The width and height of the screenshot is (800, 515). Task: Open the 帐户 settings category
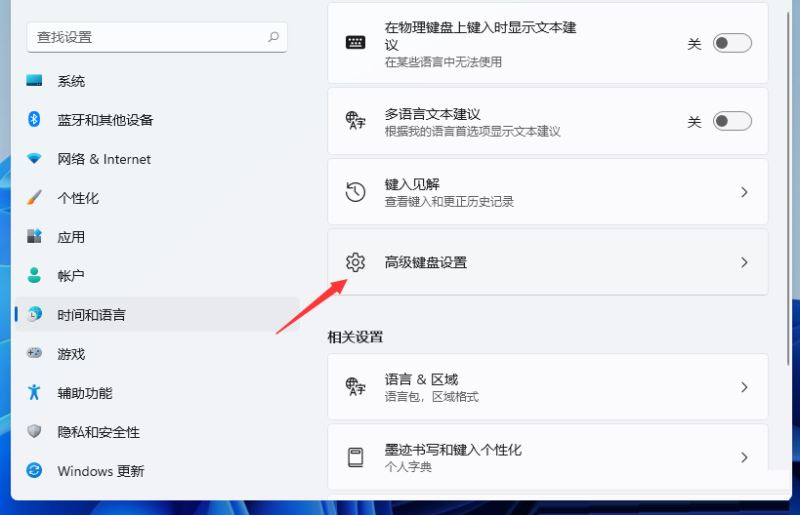157,276
